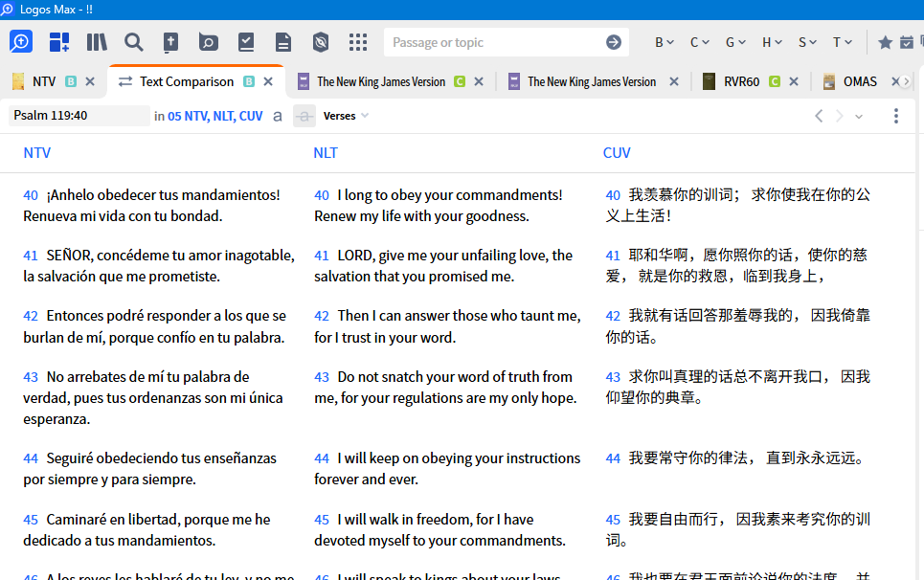Screen dimensions: 924x580
Task: Open the Verses layout dropdown
Action: [346, 116]
